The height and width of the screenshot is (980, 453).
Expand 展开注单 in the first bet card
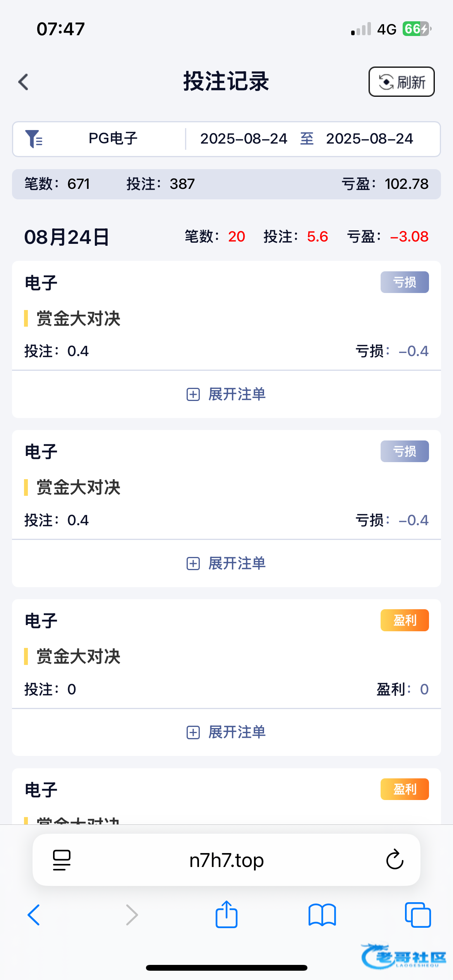pyautogui.click(x=226, y=394)
